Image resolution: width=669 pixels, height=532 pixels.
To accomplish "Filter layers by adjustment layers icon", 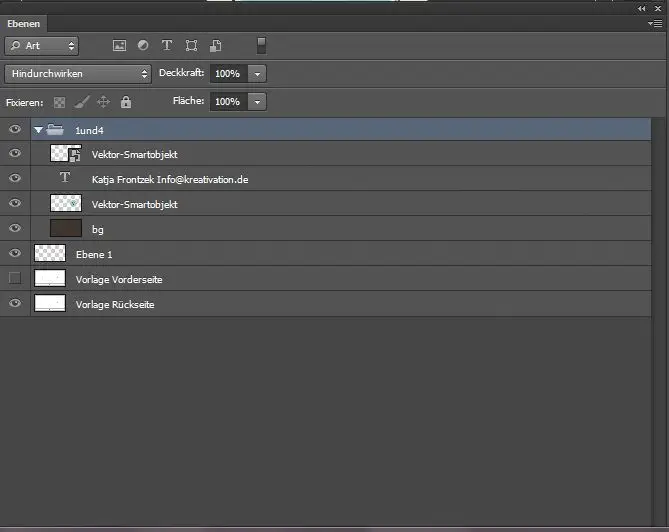I will click(x=143, y=45).
